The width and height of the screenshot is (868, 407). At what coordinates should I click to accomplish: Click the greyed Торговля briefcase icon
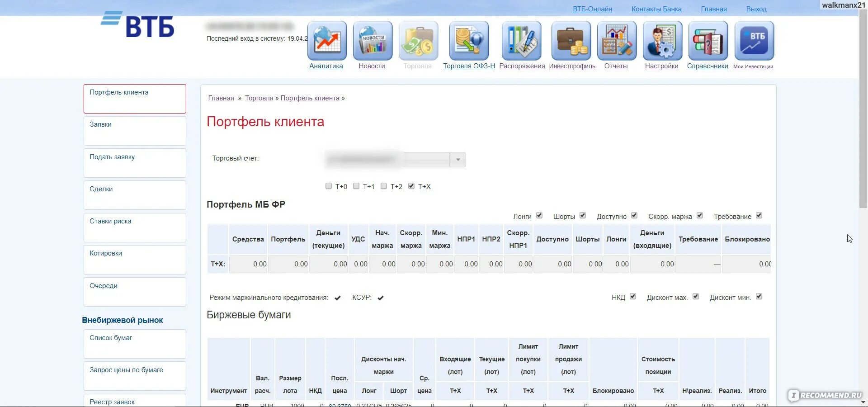click(x=418, y=41)
